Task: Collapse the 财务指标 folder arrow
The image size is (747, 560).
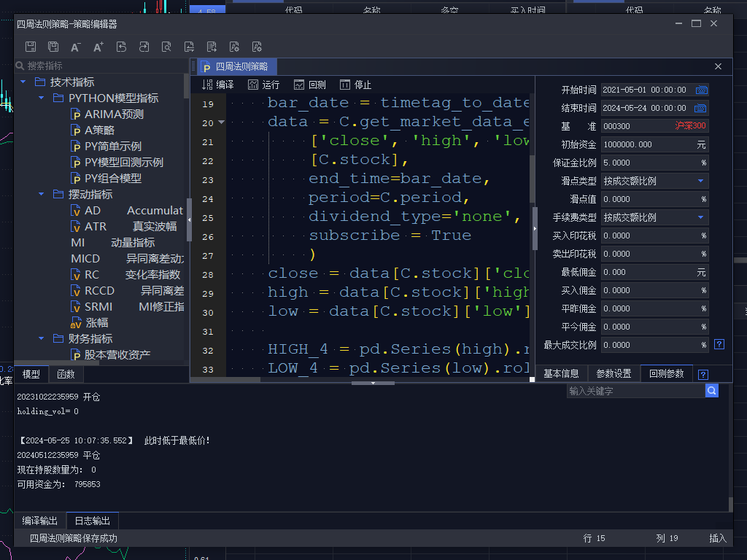Action: (x=41, y=338)
